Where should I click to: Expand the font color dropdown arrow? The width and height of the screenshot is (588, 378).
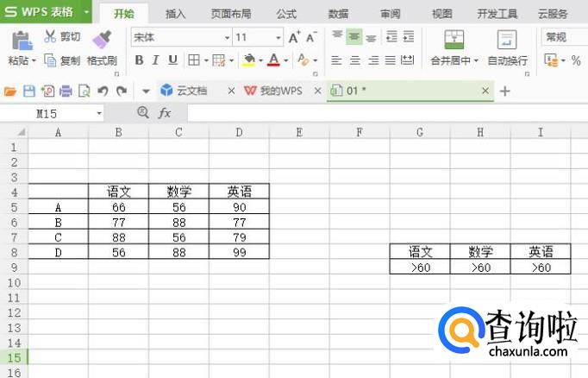285,60
